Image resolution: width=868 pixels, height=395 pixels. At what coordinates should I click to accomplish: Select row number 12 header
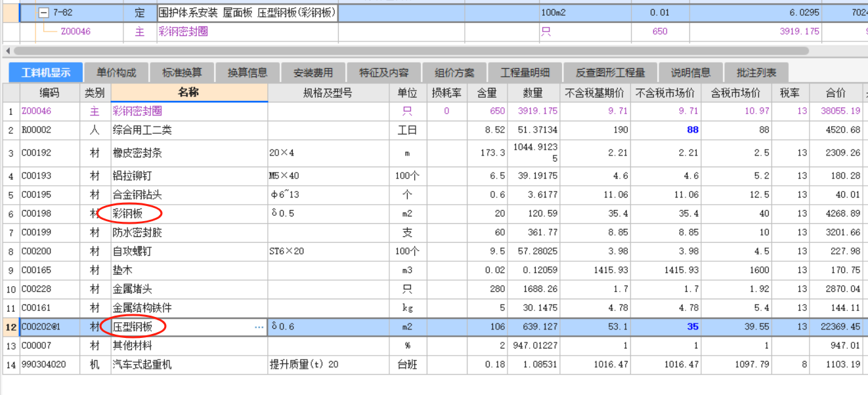click(11, 327)
